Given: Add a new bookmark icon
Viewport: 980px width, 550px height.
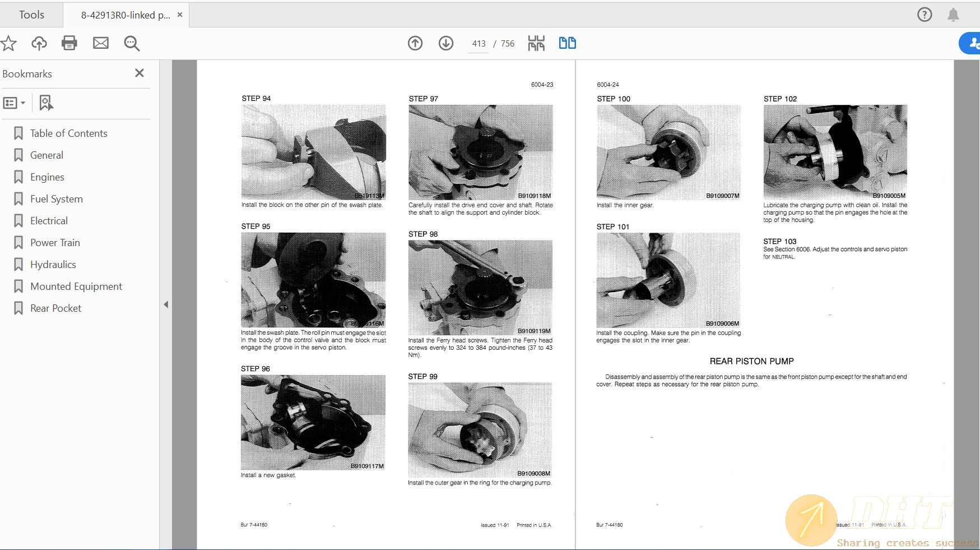Looking at the screenshot, I should (46, 103).
